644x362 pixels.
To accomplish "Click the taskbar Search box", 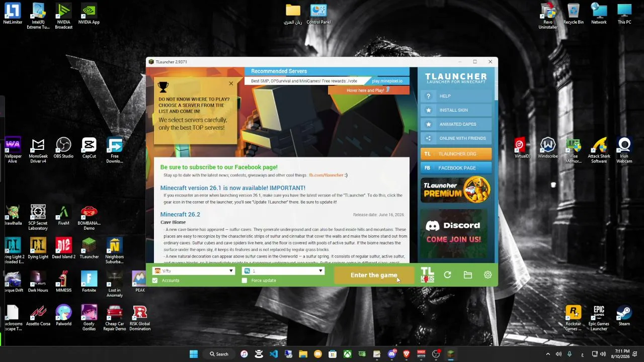I will click(x=219, y=354).
